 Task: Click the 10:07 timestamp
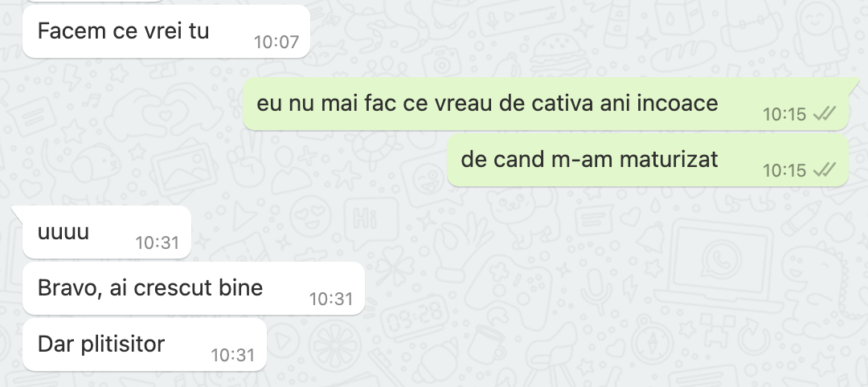coord(276,42)
